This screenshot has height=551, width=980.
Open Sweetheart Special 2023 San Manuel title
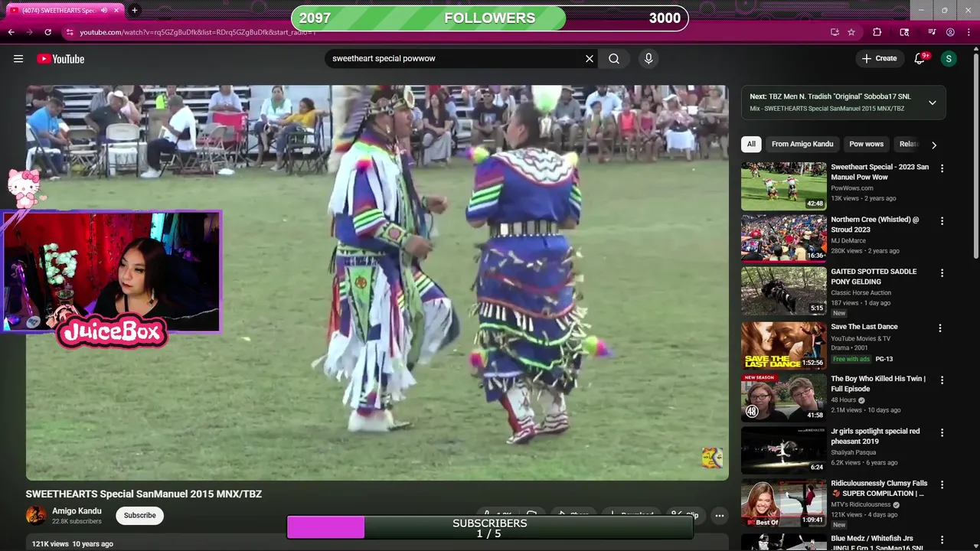point(880,172)
